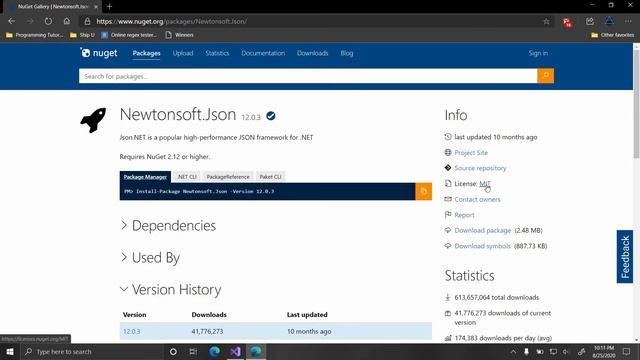Screen dimensions: 640x360
Task: Show hidden system tray icons
Action: click(513, 351)
